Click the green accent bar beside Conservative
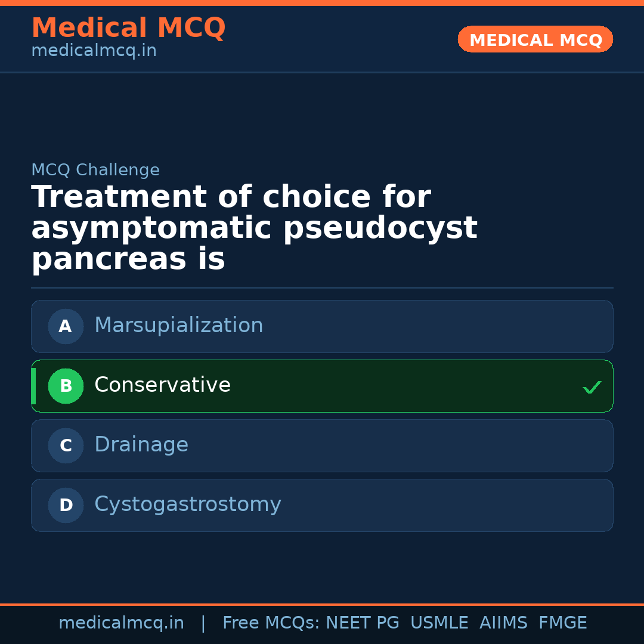 (33, 386)
